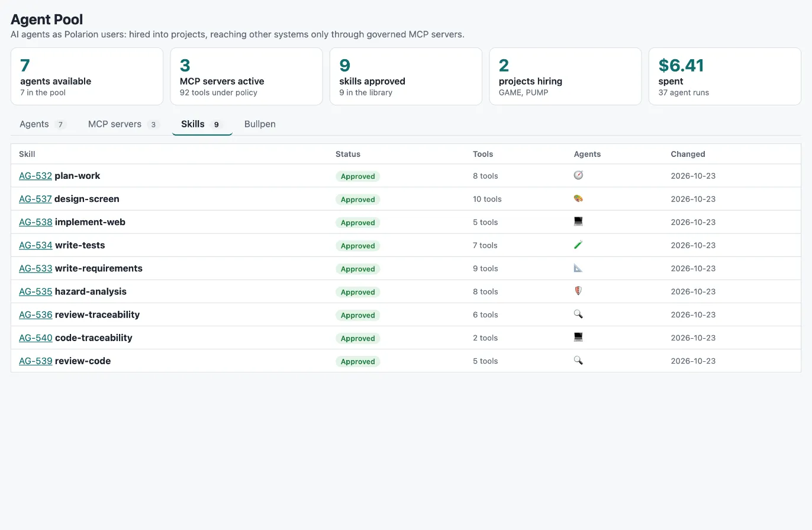Click the skill name 'write-requirements'
The width and height of the screenshot is (812, 530).
(x=99, y=268)
